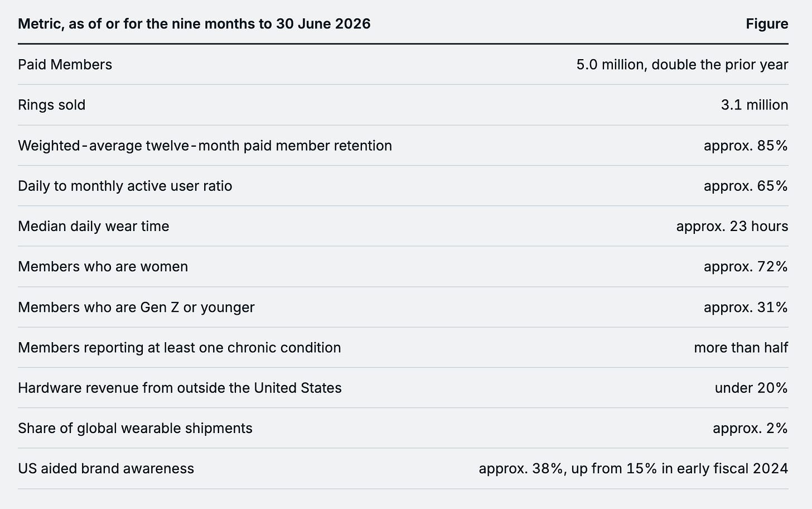The image size is (812, 509).
Task: Click the under 20% value
Action: [x=751, y=388]
